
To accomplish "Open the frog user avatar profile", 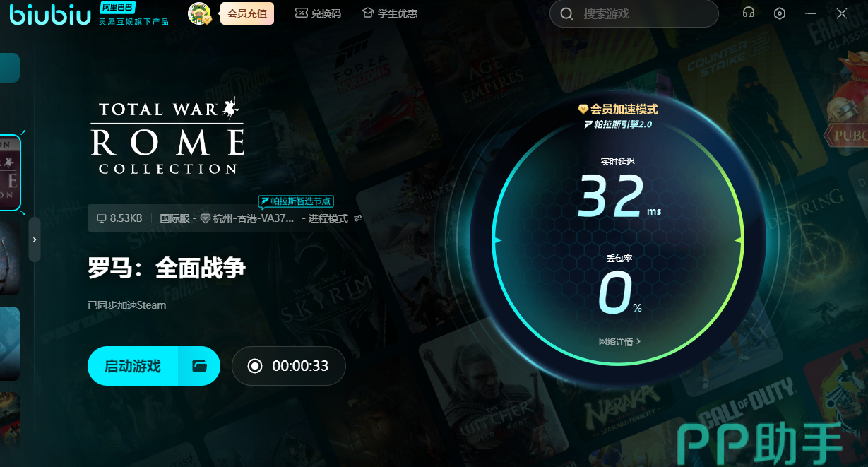I will pyautogui.click(x=200, y=13).
